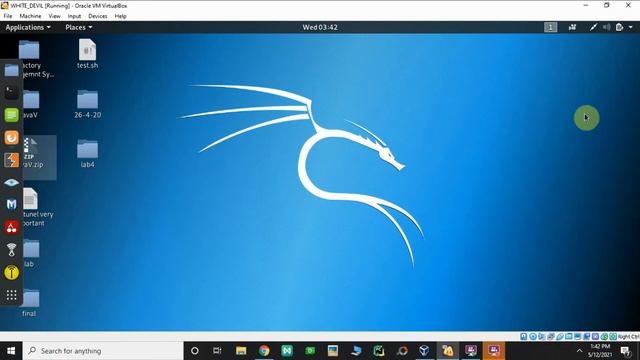Screen dimensions: 640x360
Task: Open VirtualBox Help menu
Action: (120, 16)
